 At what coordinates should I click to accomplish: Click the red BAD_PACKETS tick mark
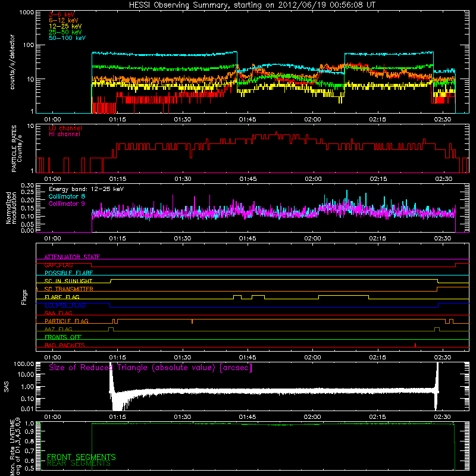[415, 345]
